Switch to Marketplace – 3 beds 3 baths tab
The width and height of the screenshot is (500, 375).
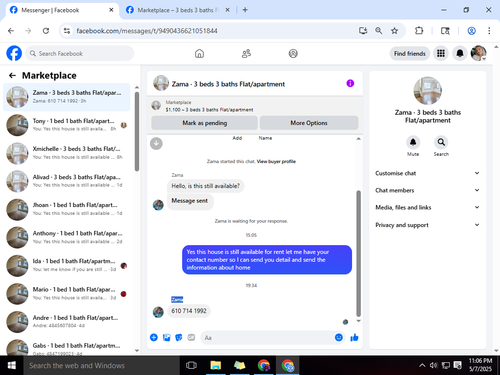pos(178,10)
